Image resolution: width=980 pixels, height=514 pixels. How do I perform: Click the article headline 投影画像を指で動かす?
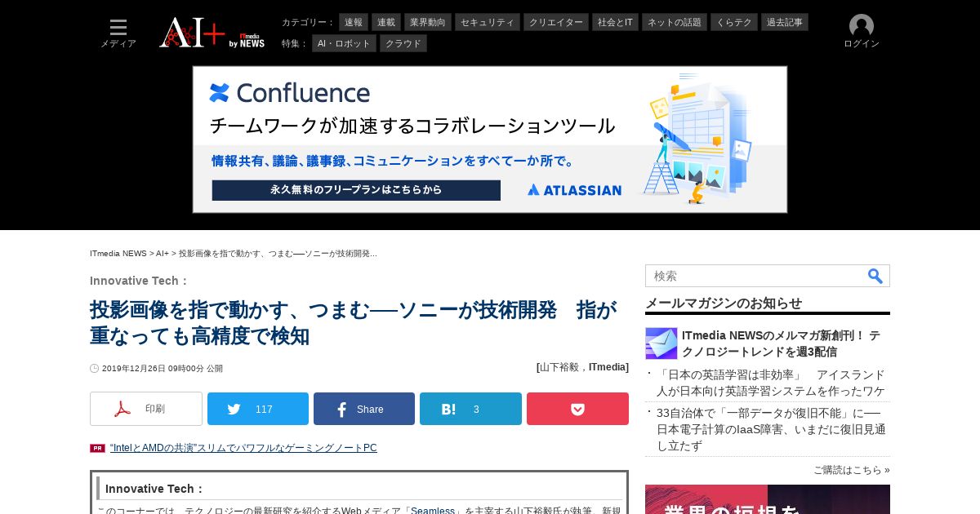pyautogui.click(x=353, y=323)
